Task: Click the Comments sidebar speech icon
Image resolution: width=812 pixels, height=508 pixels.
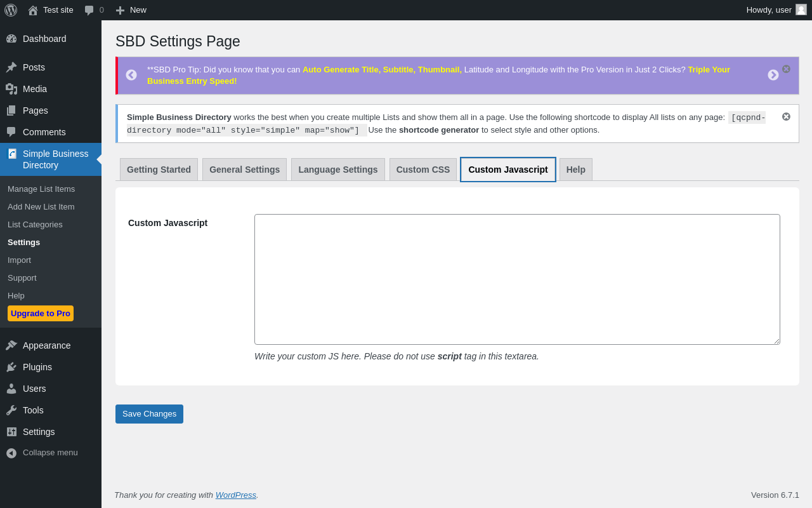Action: coord(11,132)
